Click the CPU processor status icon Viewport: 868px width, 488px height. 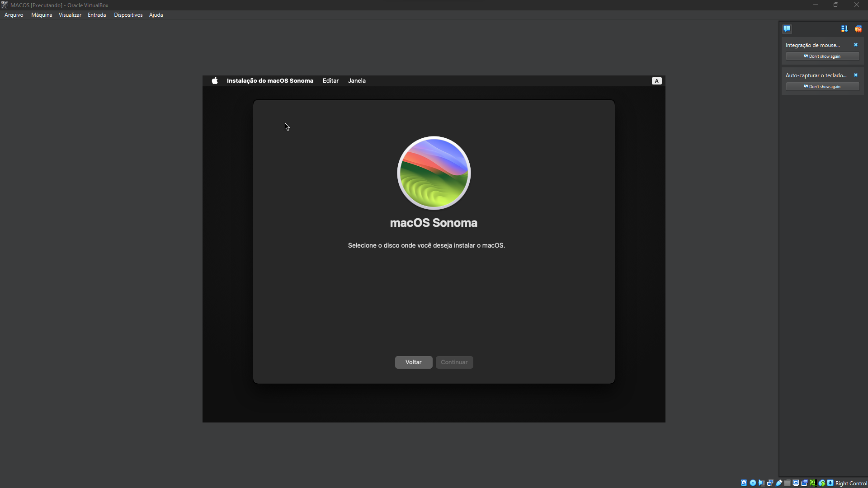813,483
